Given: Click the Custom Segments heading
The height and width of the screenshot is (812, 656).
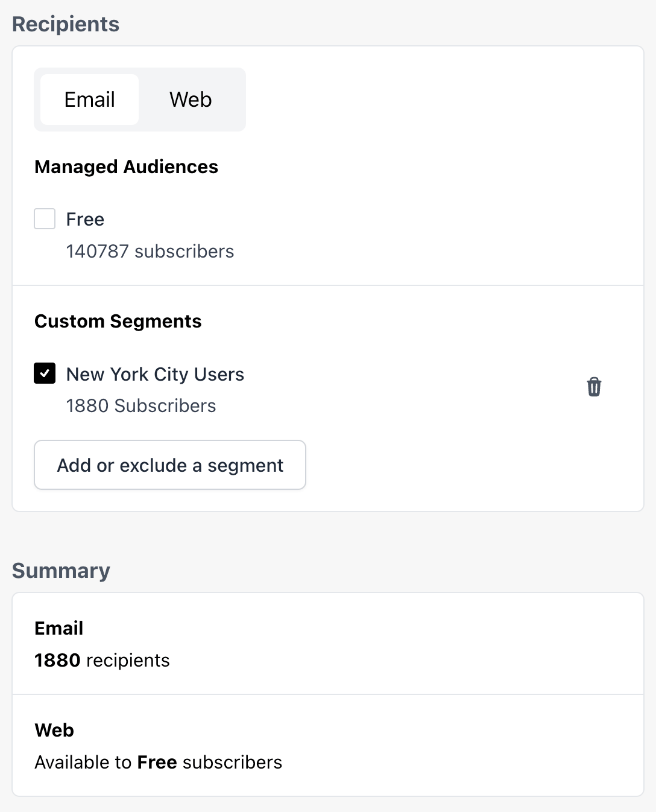Looking at the screenshot, I should click(118, 321).
